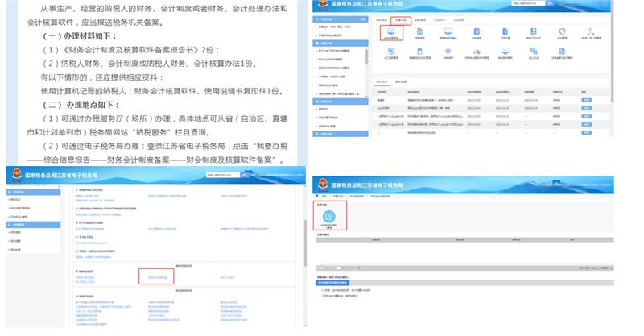Open the person-network icon ending the first icon row
Image resolution: width=644 pixels, height=336 pixels.
(x=590, y=31)
